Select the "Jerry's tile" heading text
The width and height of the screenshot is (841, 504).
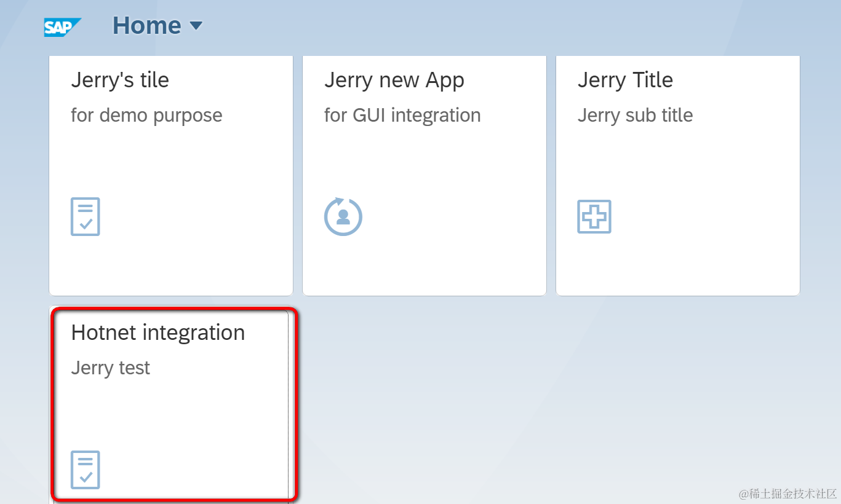[120, 80]
